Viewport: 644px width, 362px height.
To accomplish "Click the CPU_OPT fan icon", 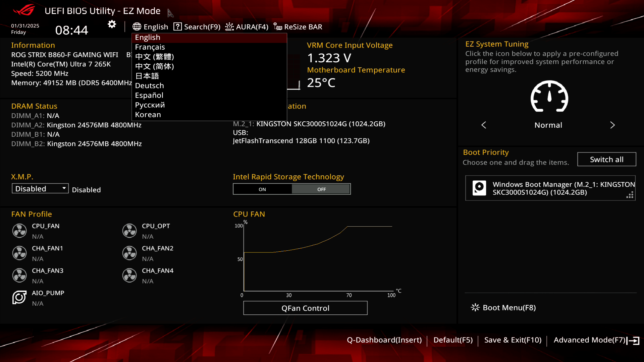I will 129,231.
